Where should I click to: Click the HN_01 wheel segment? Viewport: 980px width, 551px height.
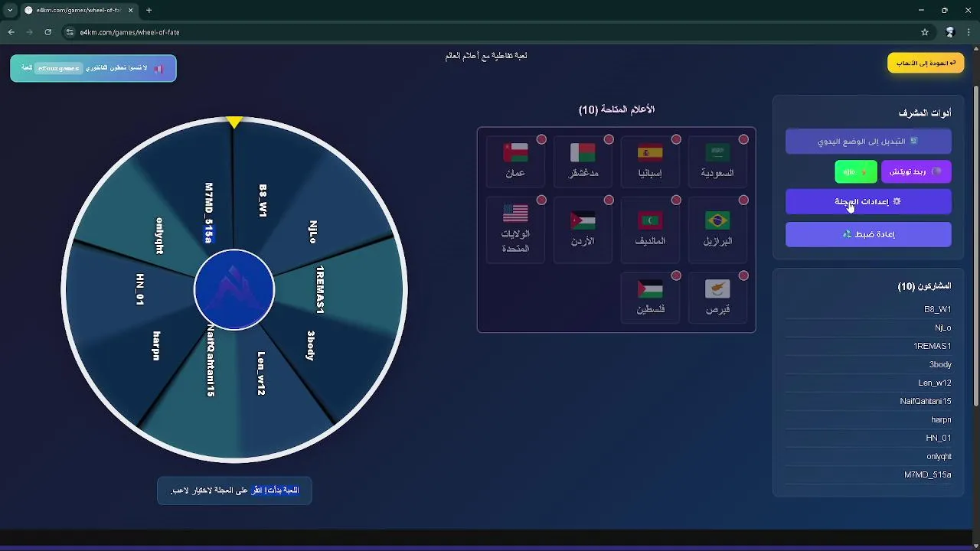click(x=139, y=289)
